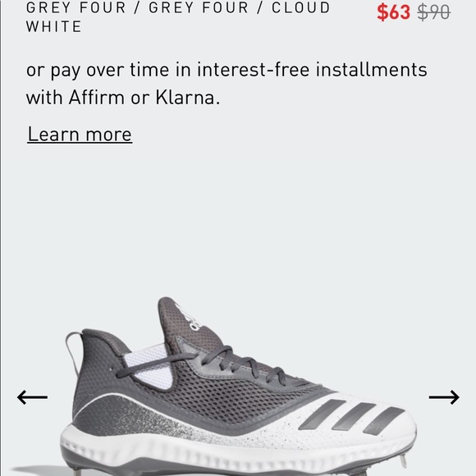Click the three grey stripes on toe

(x=351, y=416)
